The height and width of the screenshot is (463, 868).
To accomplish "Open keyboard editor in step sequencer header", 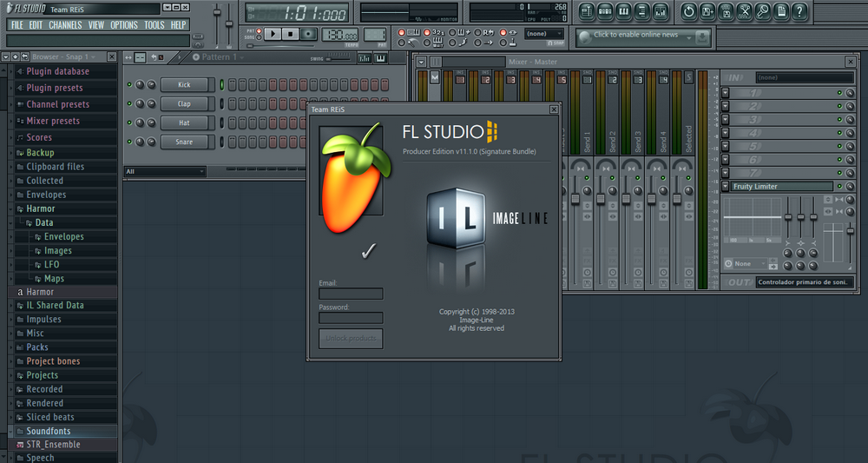I will 380,57.
